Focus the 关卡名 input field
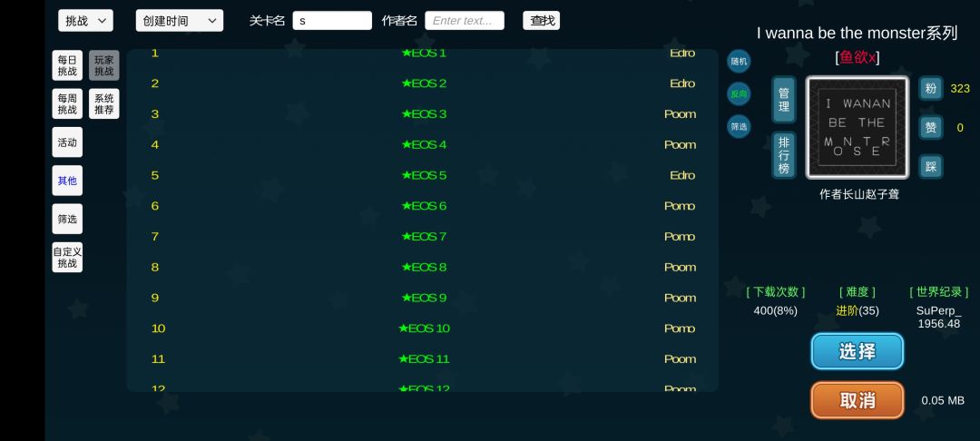This screenshot has height=441, width=980. pyautogui.click(x=332, y=21)
